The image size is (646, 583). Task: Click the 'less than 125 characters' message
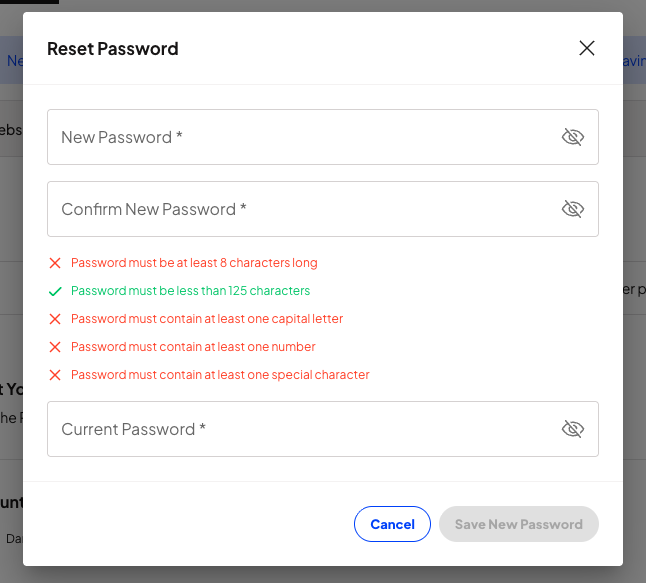pos(190,291)
